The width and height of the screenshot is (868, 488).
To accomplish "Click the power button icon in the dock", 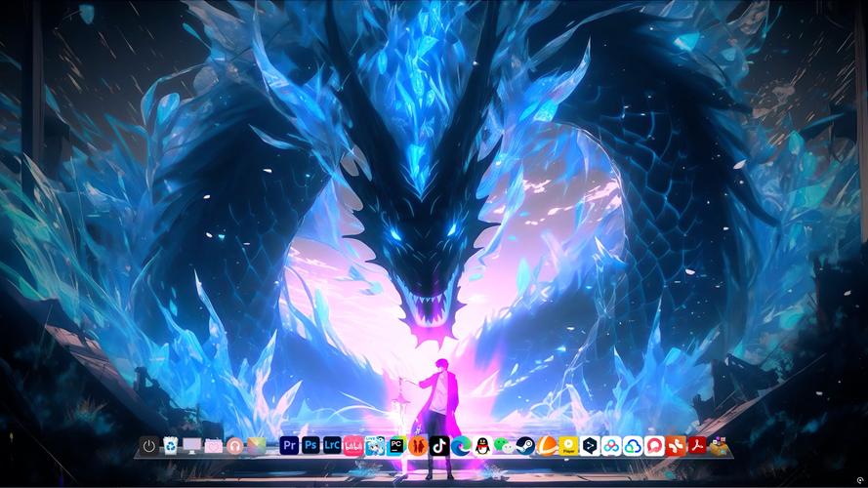I will coord(149,445).
